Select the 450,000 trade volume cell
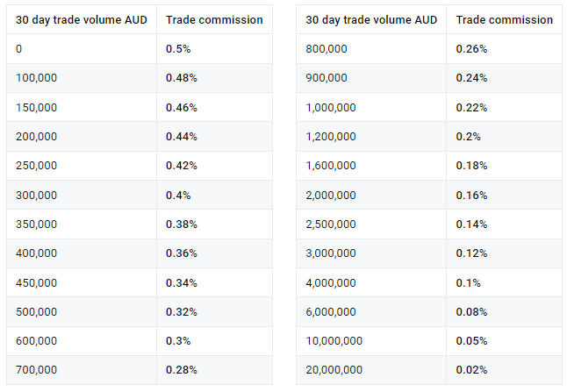Screen dimensions: 567x392 click(37, 282)
